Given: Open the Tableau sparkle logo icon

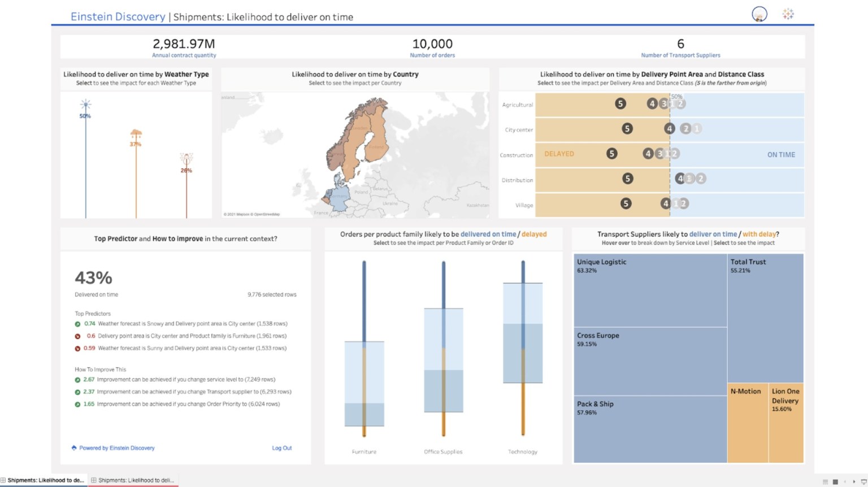Looking at the screenshot, I should (x=788, y=13).
